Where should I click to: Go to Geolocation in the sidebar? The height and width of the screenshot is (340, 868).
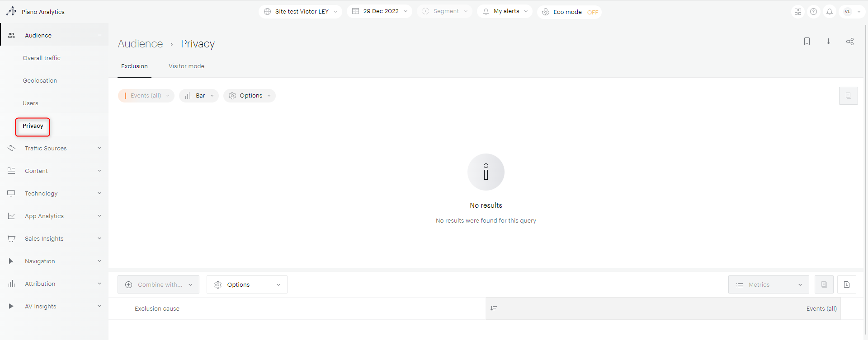40,81
